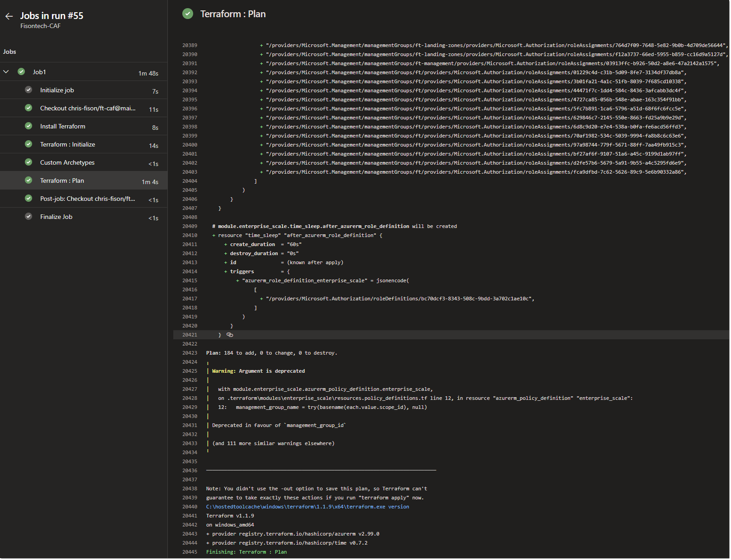Open the Install Terraform step

point(84,126)
